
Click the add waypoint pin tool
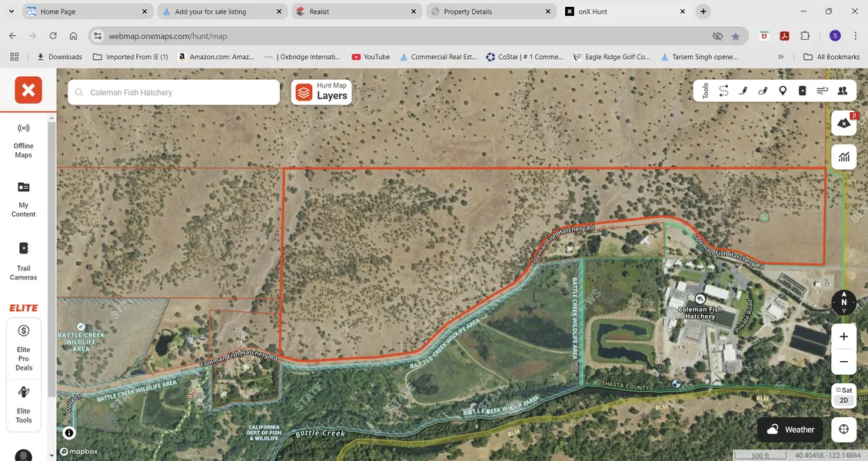click(x=783, y=91)
